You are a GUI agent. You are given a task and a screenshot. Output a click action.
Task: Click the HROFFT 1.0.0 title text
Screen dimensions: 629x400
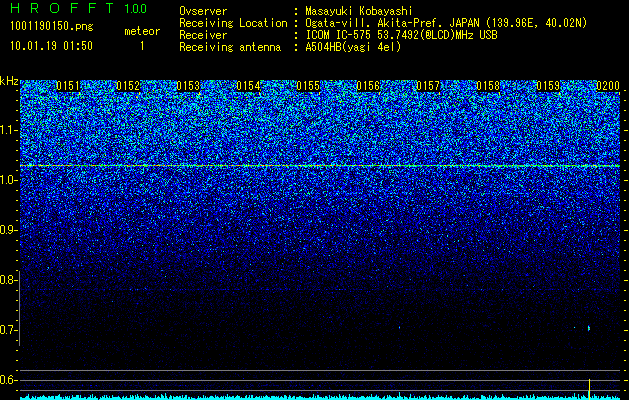pos(79,8)
